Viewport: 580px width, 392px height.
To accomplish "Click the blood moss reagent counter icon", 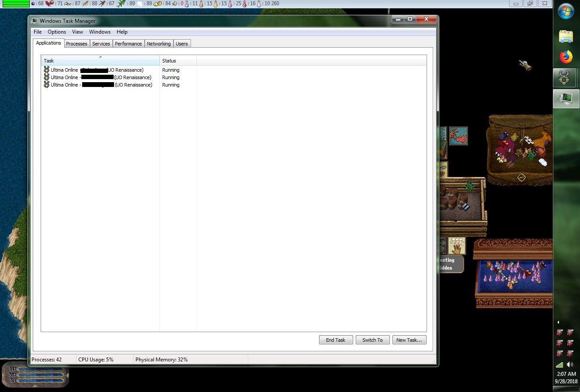I will tap(49, 3).
